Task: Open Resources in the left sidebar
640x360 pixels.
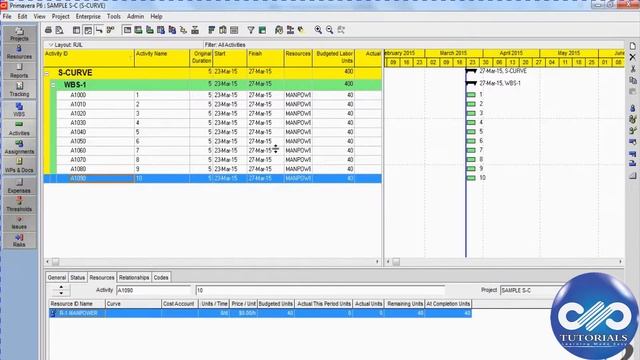Action: click(x=19, y=52)
